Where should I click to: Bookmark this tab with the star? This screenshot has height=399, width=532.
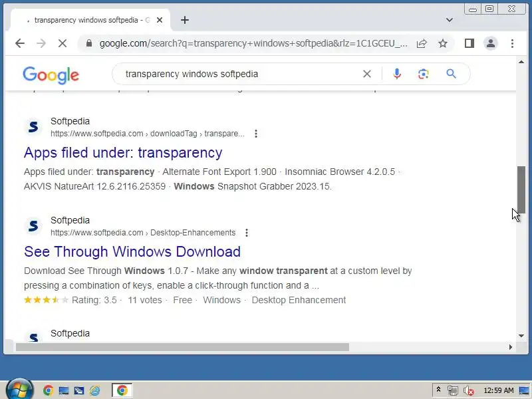[442, 43]
